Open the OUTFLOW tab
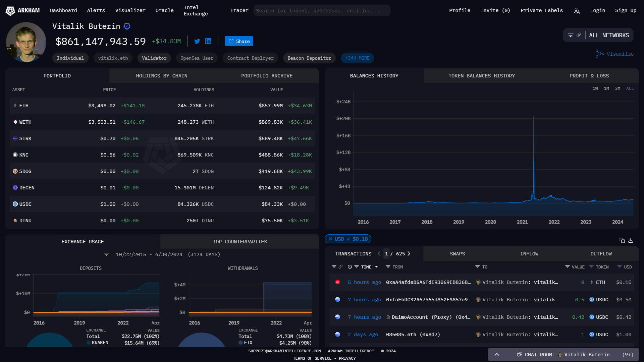Screen dimensions: 644x362 click(x=601, y=254)
